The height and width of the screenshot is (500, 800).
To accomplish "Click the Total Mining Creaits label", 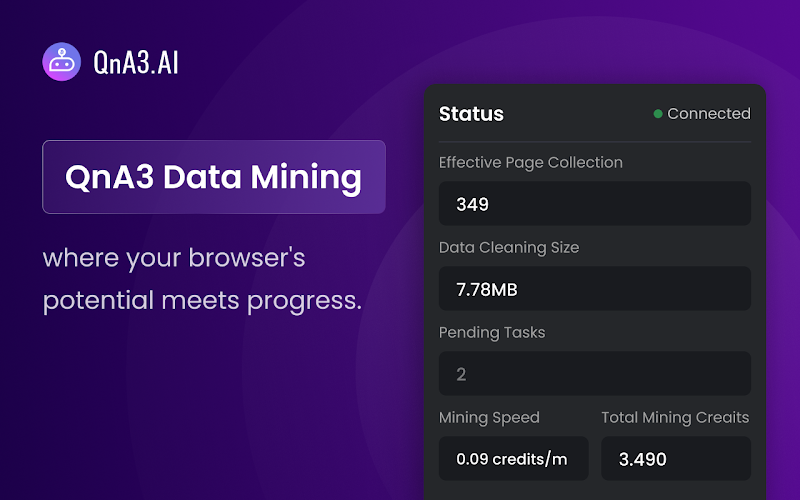I will coord(675,417).
